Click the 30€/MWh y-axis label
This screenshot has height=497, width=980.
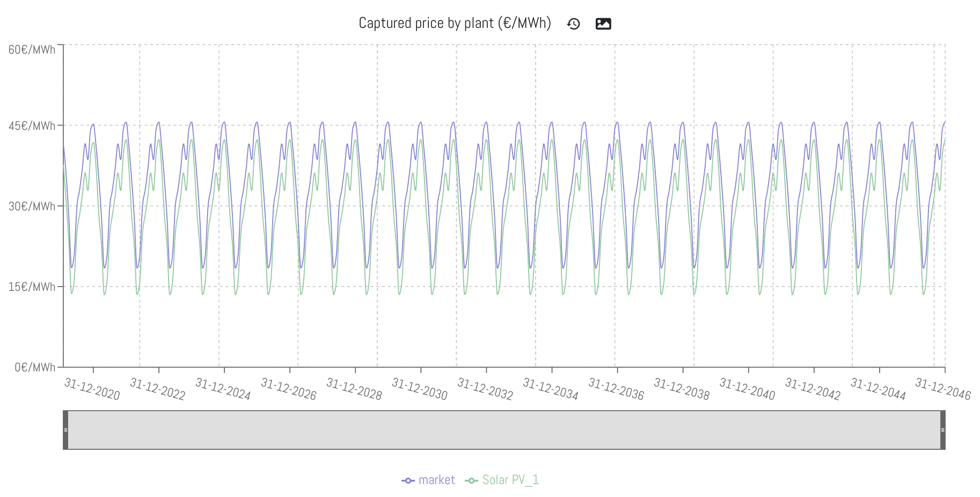tap(32, 206)
